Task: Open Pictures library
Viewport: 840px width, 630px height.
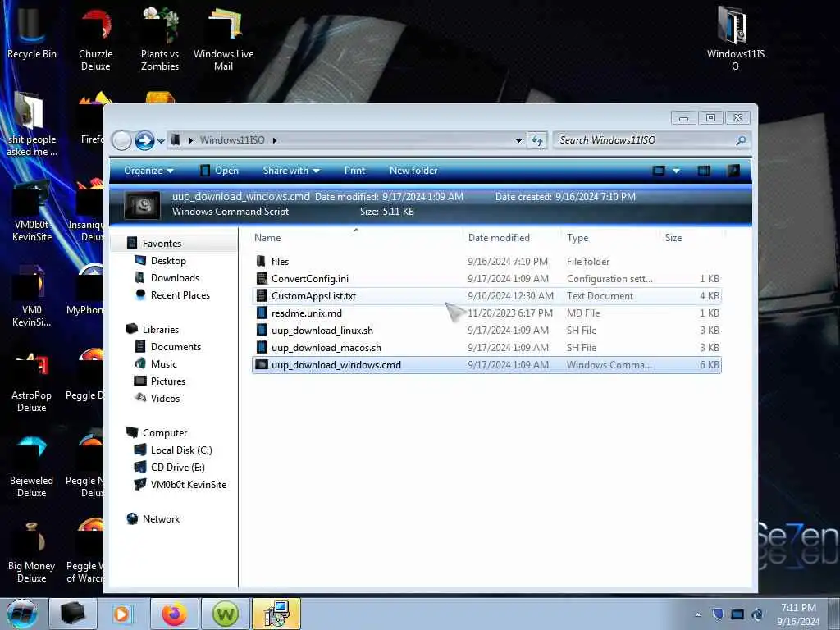Action: [x=167, y=381]
